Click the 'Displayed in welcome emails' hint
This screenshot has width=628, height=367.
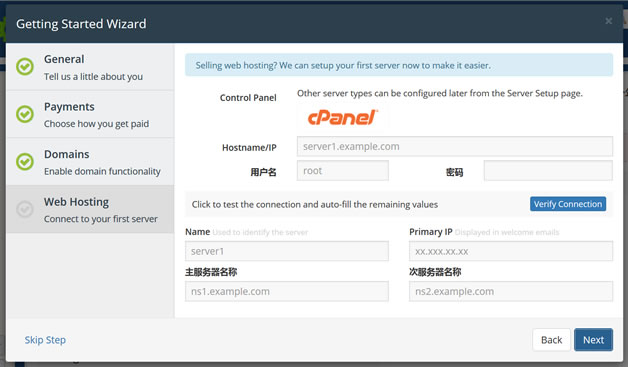(x=507, y=232)
